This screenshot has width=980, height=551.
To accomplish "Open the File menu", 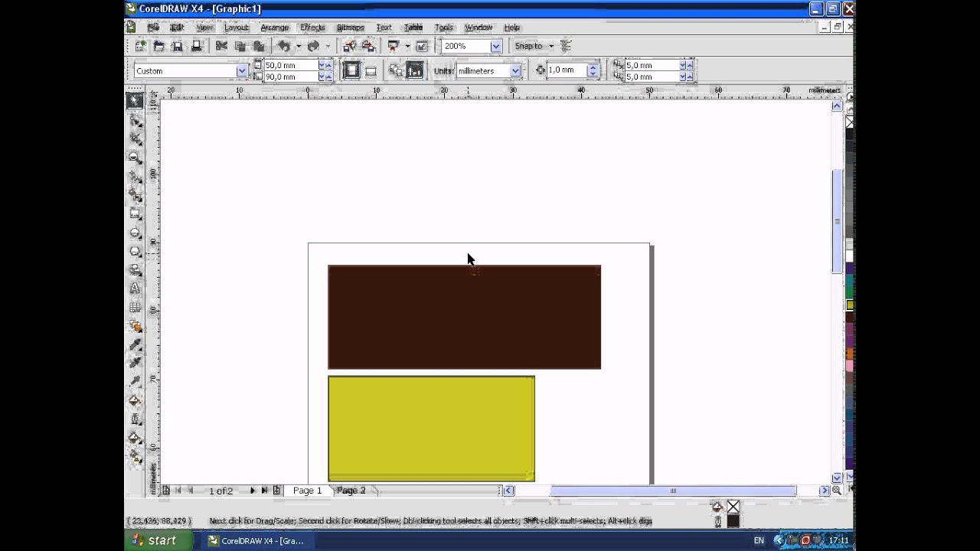I will click(x=153, y=28).
